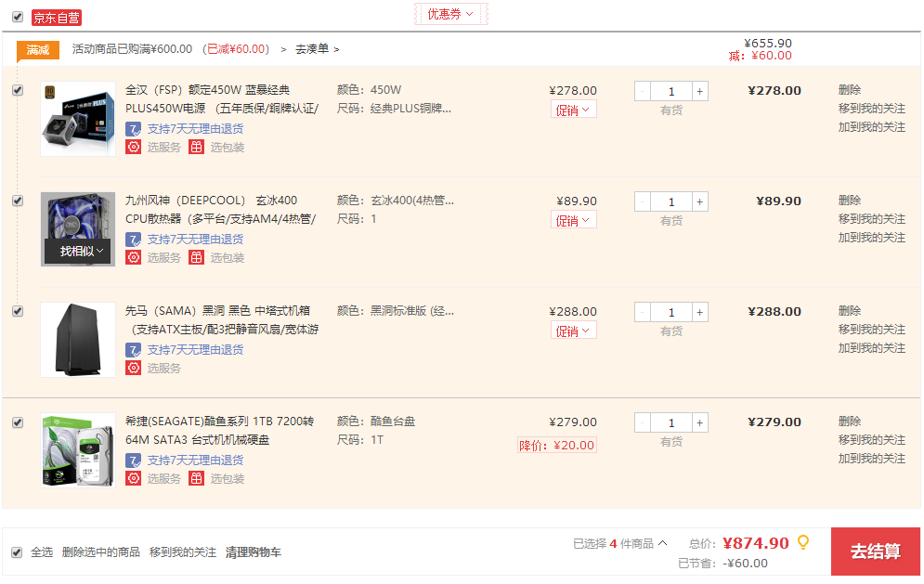The height and width of the screenshot is (584, 924).
Task: Add DEEPCOOL cooler to 我的关注
Action: (872, 238)
